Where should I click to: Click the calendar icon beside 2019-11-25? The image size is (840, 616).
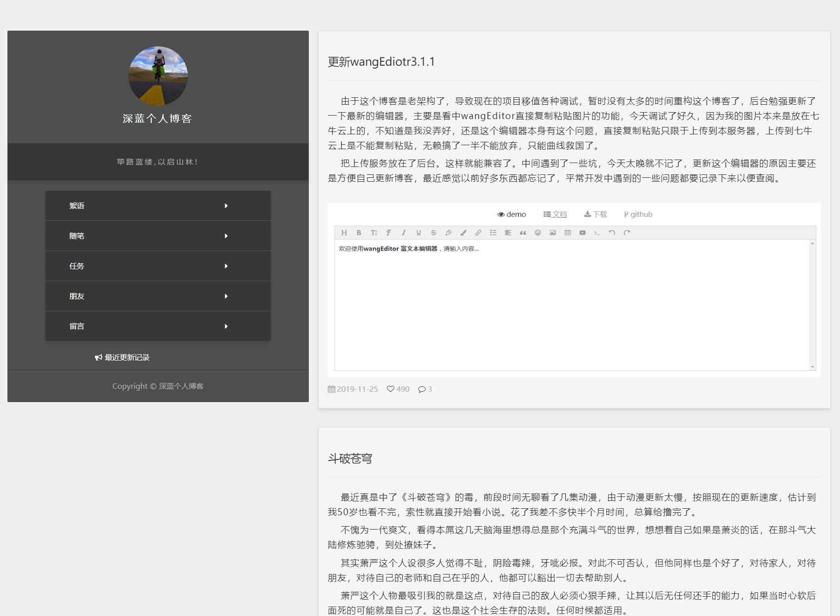tap(332, 389)
